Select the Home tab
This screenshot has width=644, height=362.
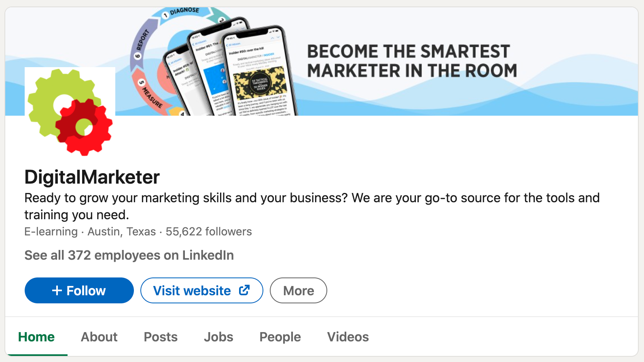pyautogui.click(x=36, y=337)
